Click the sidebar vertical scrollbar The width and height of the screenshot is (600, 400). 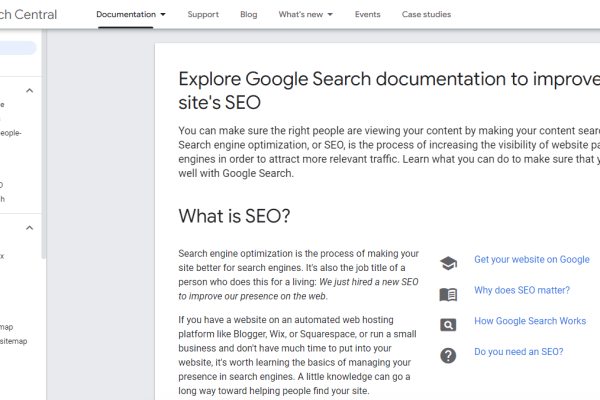[44, 144]
